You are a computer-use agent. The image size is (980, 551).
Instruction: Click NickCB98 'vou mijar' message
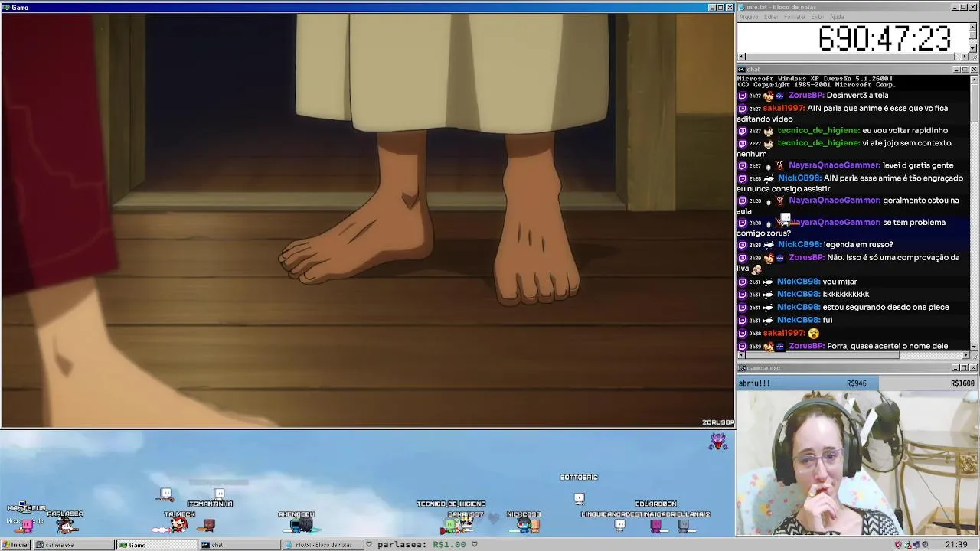point(840,282)
